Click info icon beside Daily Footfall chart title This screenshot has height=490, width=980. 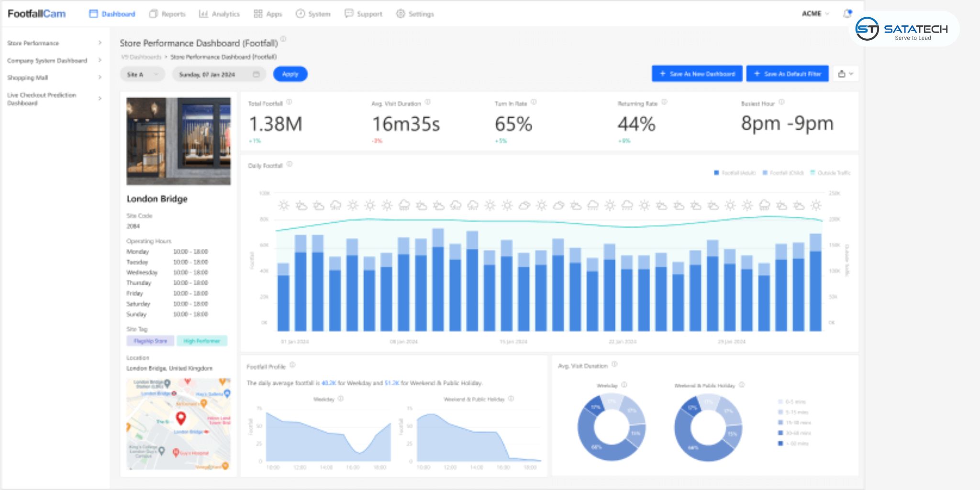290,165
